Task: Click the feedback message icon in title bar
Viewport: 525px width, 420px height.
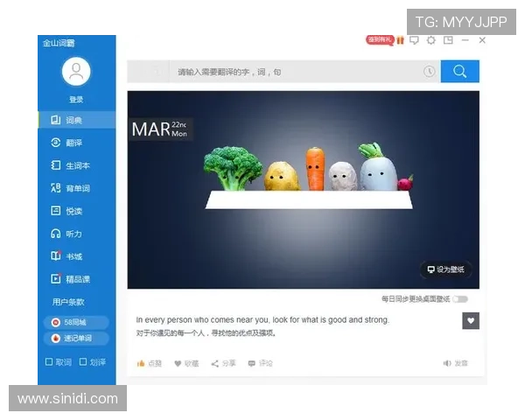Action: click(415, 40)
